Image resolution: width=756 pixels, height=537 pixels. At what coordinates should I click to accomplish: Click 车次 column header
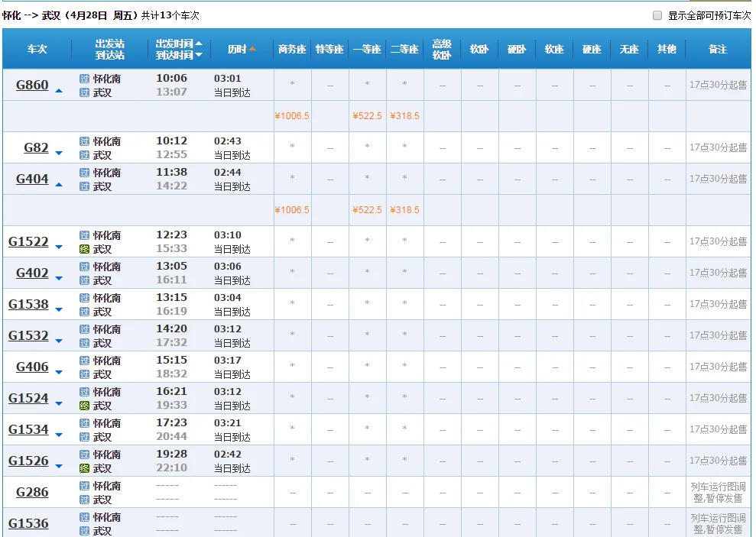(37, 49)
